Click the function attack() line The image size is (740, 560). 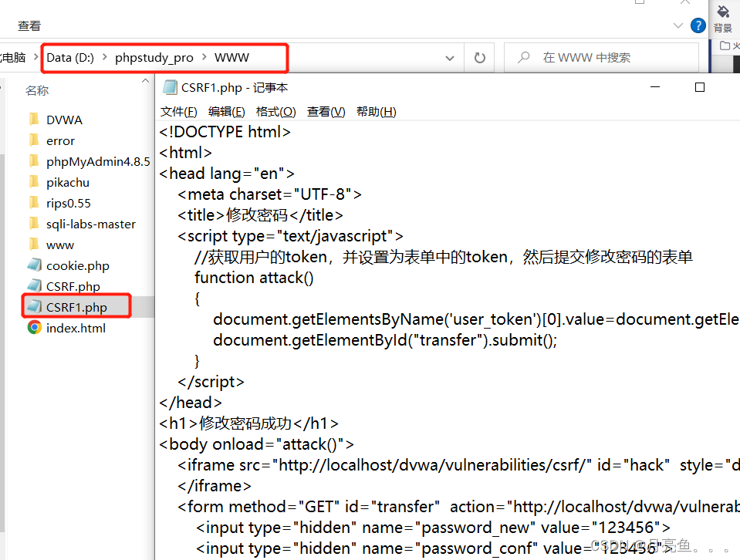[254, 278]
